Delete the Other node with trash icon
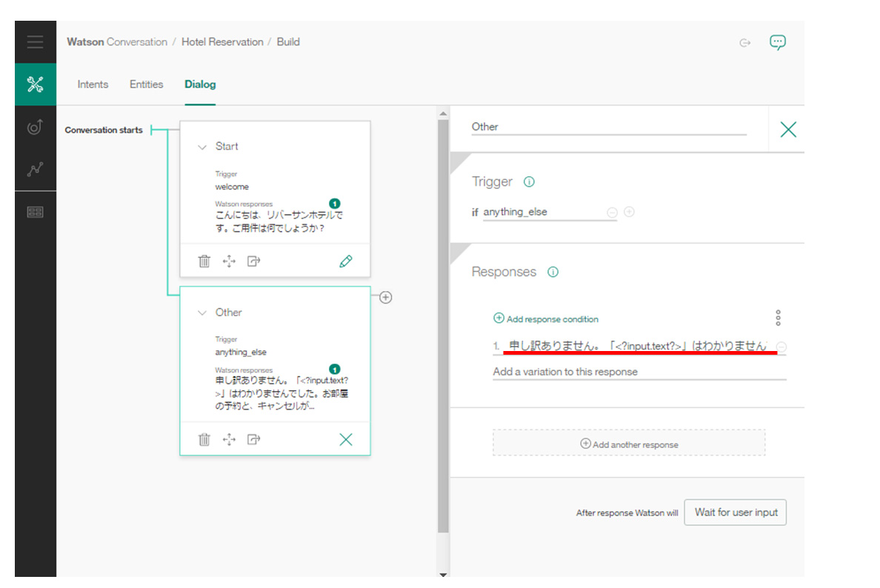This screenshot has width=880, height=588. [x=204, y=439]
